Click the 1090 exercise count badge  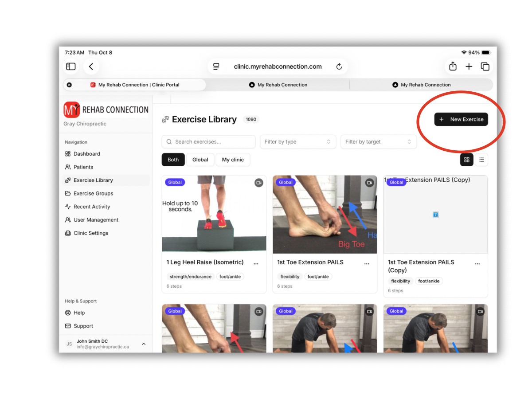point(251,119)
